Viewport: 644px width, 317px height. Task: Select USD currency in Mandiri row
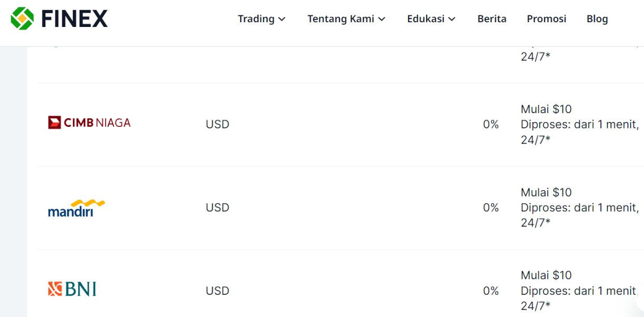(217, 208)
